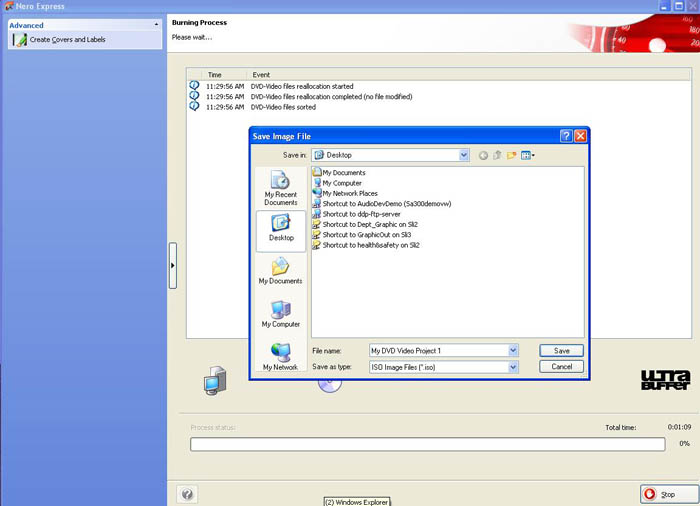Image resolution: width=700 pixels, height=506 pixels.
Task: Click the Save button
Action: 561,351
